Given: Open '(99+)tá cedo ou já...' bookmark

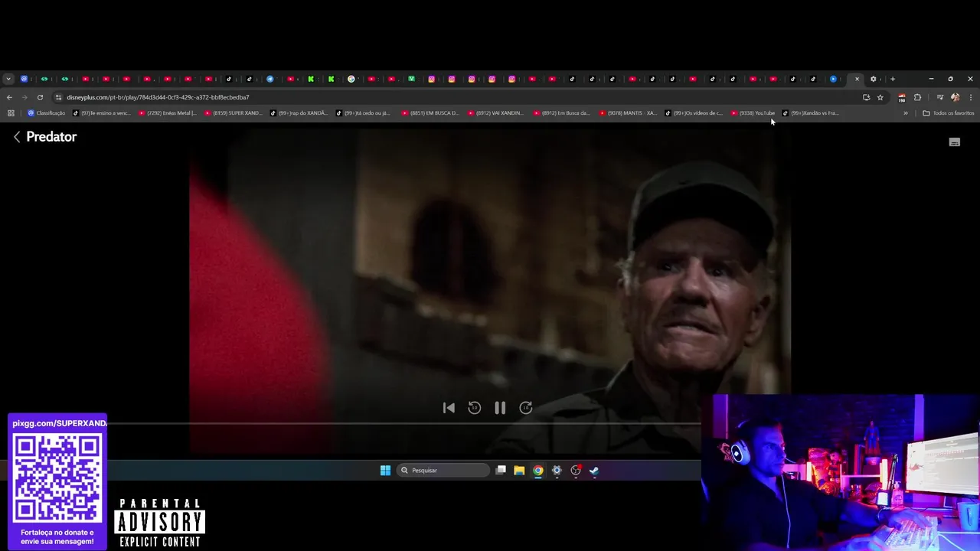Looking at the screenshot, I should tap(365, 113).
